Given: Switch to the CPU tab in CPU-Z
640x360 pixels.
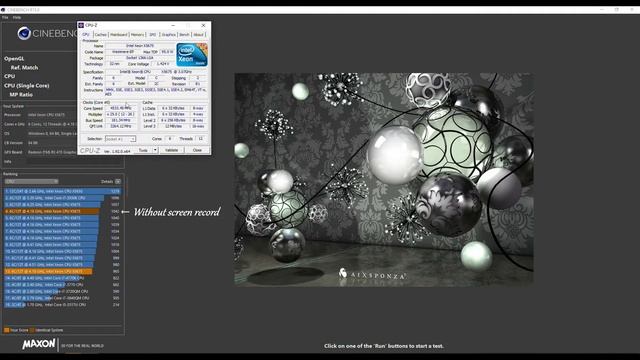Looking at the screenshot, I should tap(86, 35).
